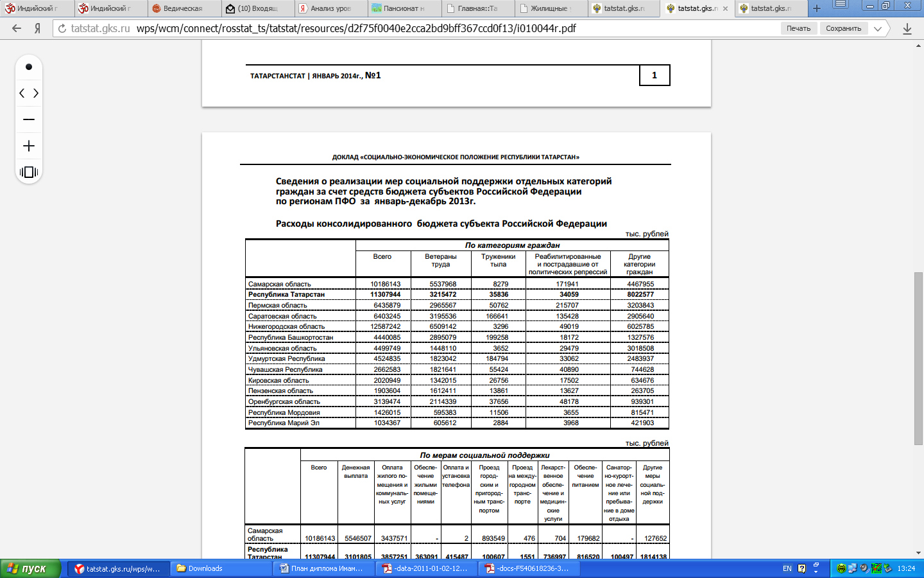Image resolution: width=924 pixels, height=578 pixels.
Task: Click the first green system tray icon
Action: click(841, 568)
